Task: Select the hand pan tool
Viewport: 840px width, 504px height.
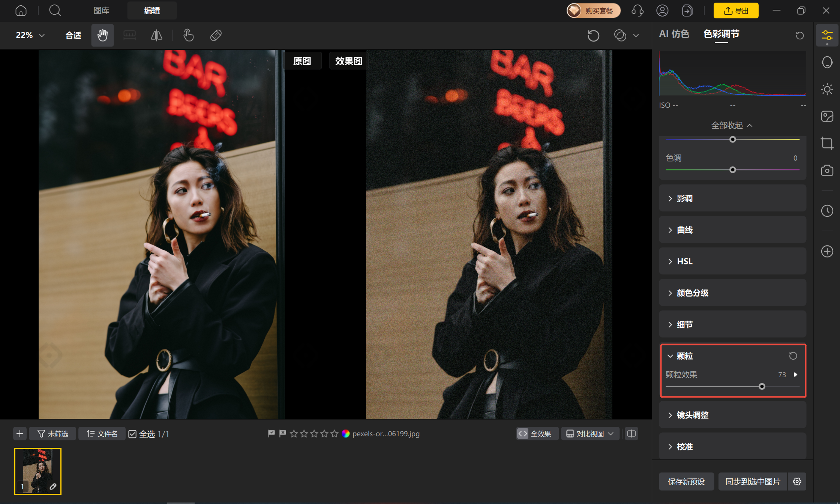Action: coord(102,35)
